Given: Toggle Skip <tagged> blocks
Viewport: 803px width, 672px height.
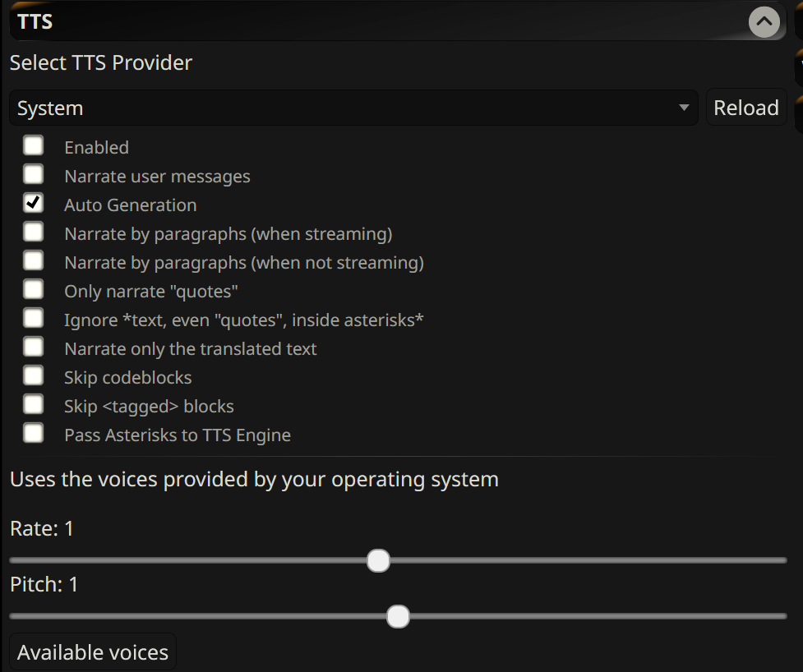Looking at the screenshot, I should pos(34,404).
